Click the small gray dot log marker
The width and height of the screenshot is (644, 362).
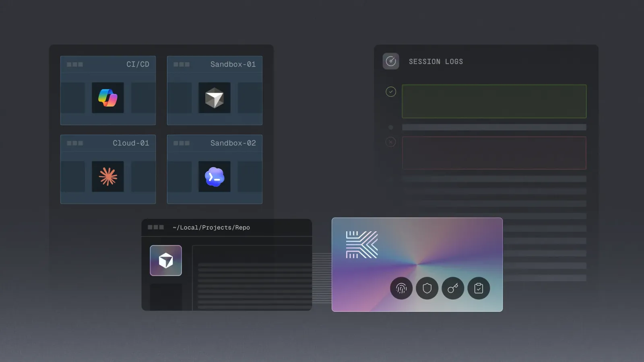391,128
